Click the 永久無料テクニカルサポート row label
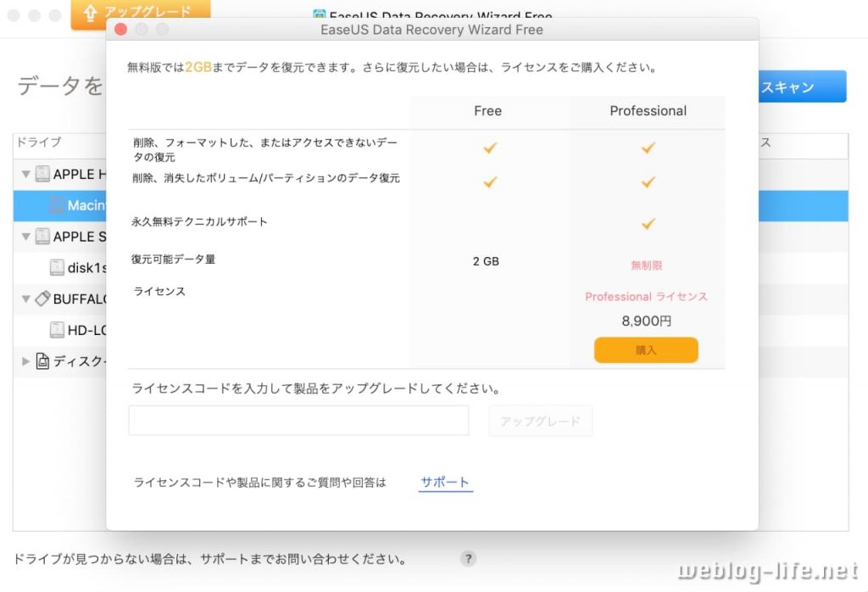The width and height of the screenshot is (868, 592). point(200,222)
